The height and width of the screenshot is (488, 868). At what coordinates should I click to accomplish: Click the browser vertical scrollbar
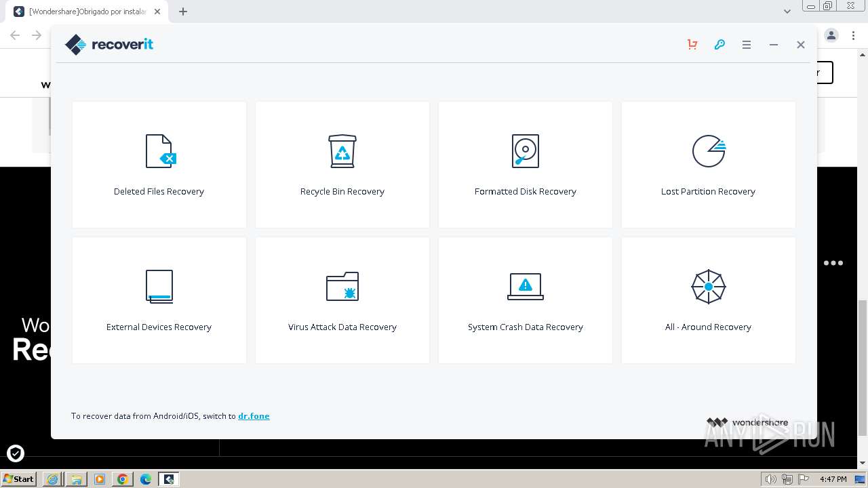click(x=863, y=368)
